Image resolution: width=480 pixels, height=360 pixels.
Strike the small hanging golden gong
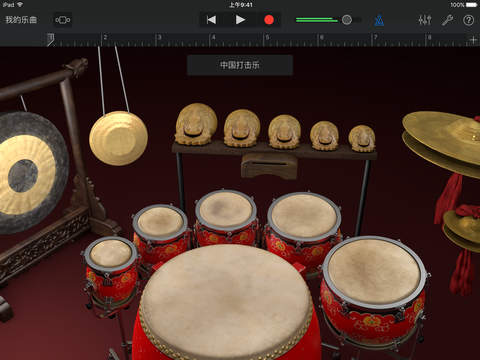click(118, 138)
